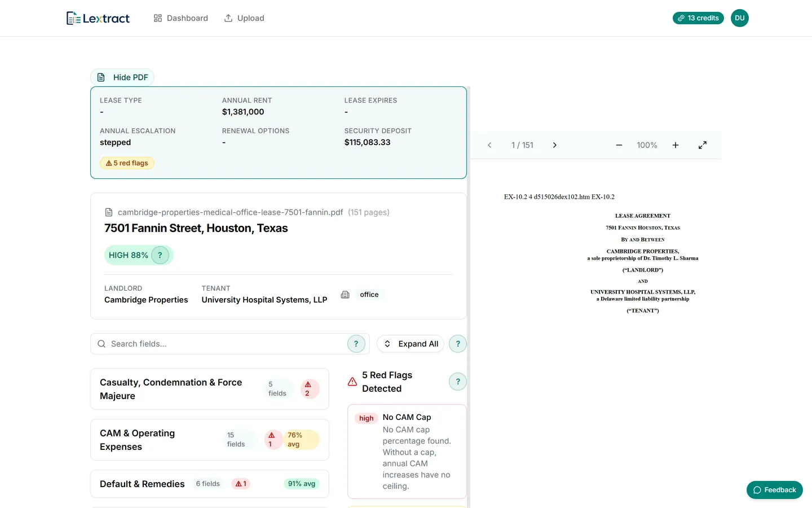
Task: Click the PDF filename cambridge-properties-medical-office-lease
Action: 230,212
